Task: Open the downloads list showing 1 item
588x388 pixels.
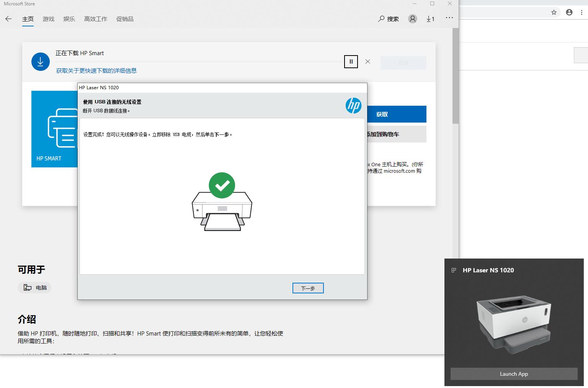Action: pyautogui.click(x=430, y=19)
